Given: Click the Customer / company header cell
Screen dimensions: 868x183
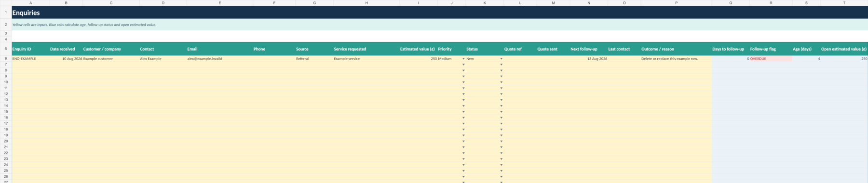Looking at the screenshot, I should click(111, 49).
